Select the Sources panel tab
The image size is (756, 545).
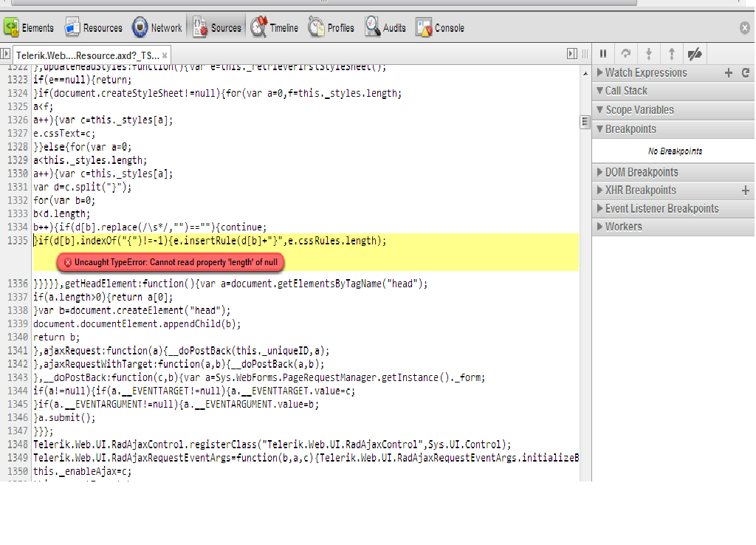point(216,28)
